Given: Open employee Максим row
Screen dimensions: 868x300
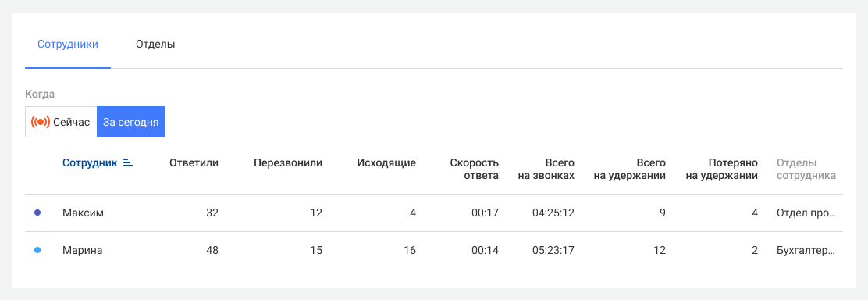Looking at the screenshot, I should (x=434, y=213).
